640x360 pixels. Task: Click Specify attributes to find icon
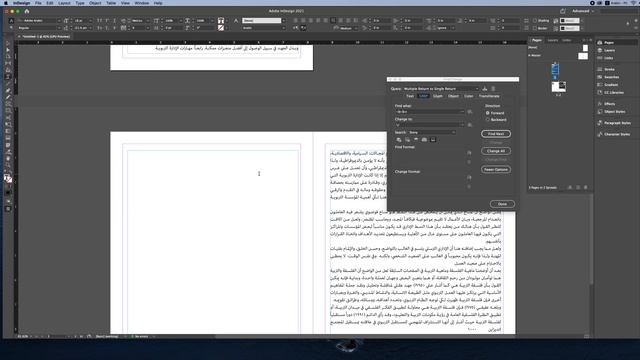pos(469,153)
